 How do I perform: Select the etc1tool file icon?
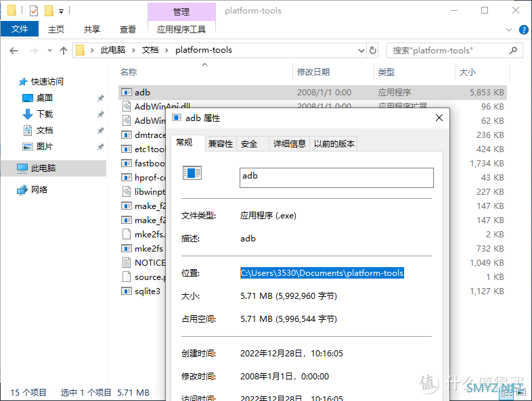(x=127, y=149)
